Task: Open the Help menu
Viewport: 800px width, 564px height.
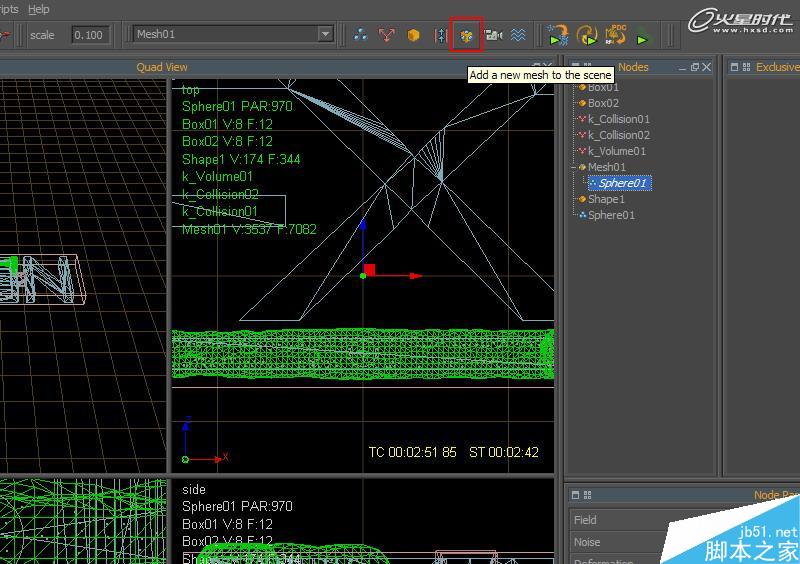Action: [38, 9]
